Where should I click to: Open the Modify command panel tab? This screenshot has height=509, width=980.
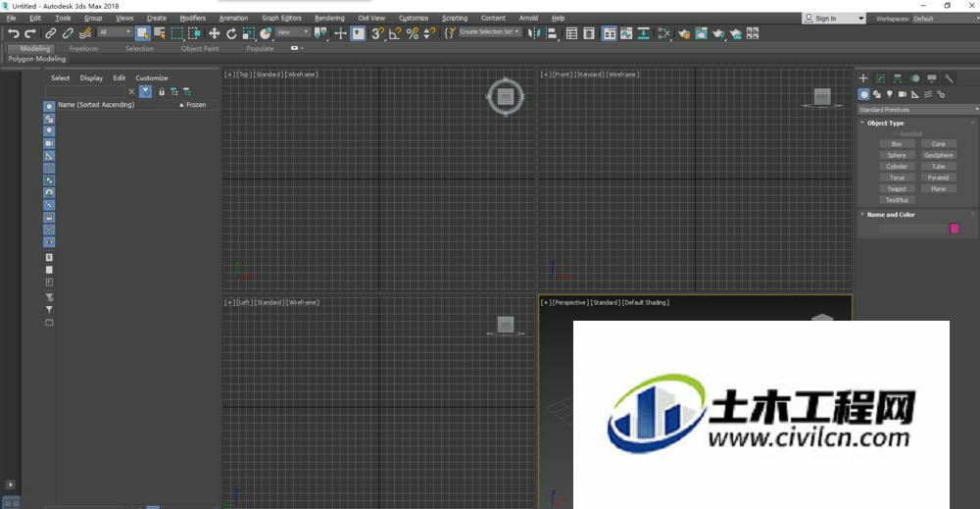(881, 78)
